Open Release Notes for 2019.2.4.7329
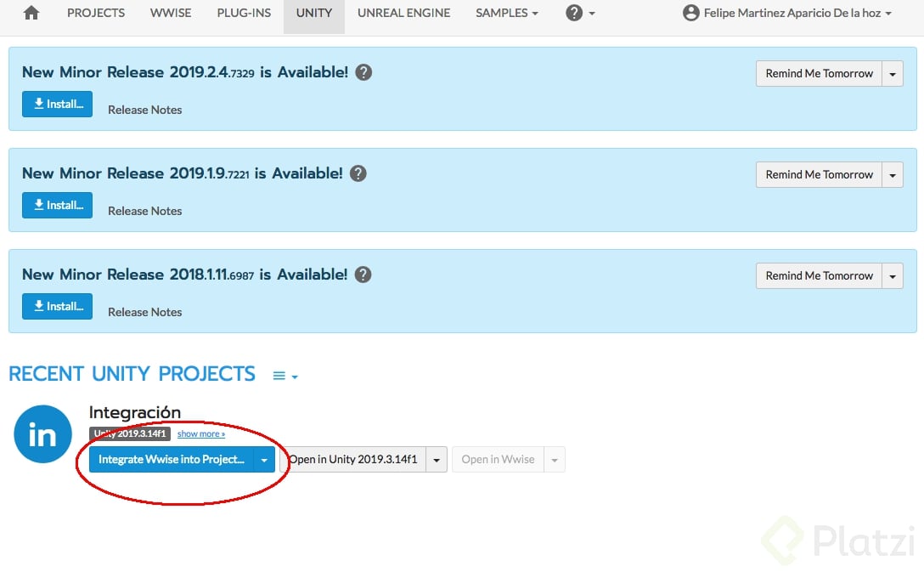Viewport: 924px width, 572px height. tap(145, 110)
